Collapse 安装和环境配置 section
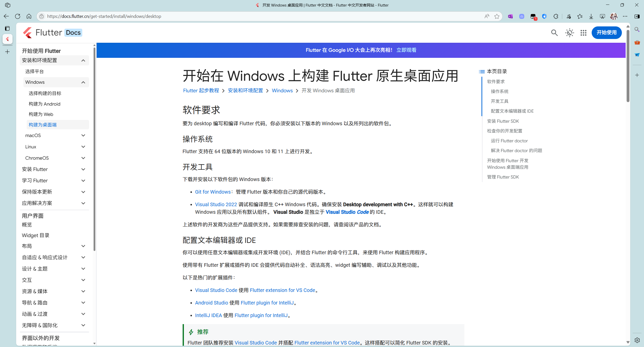 click(83, 61)
